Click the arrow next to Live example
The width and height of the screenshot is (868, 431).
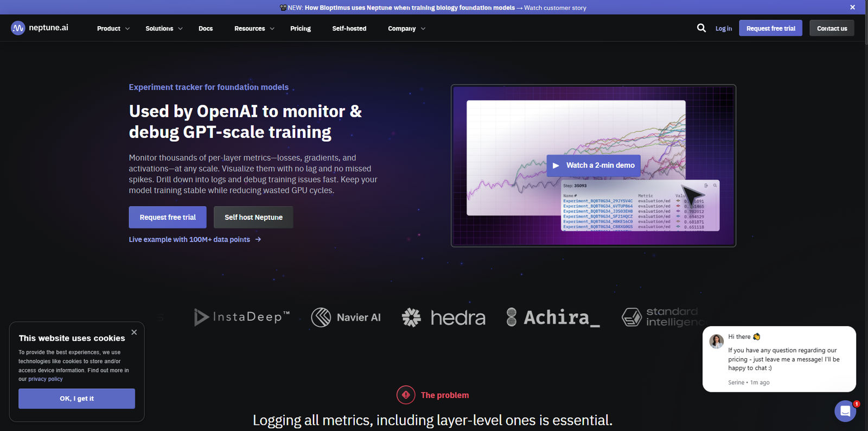[258, 239]
